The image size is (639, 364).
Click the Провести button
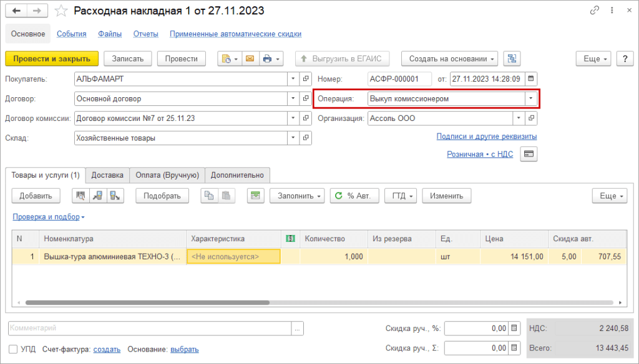182,59
